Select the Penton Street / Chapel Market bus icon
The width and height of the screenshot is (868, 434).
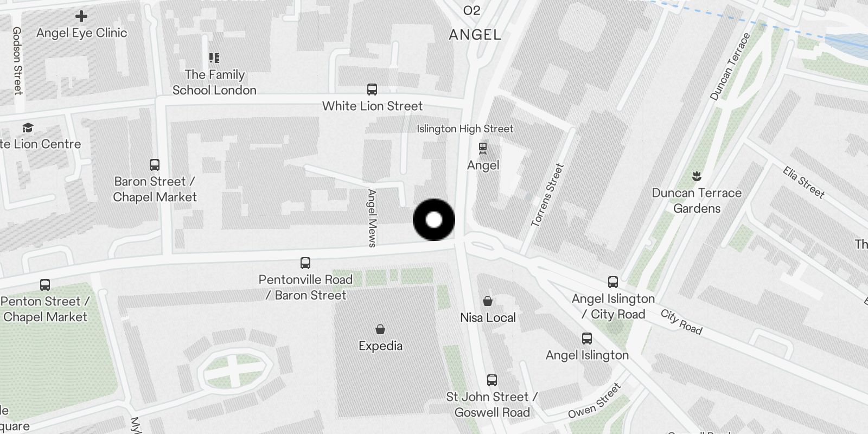click(45, 285)
